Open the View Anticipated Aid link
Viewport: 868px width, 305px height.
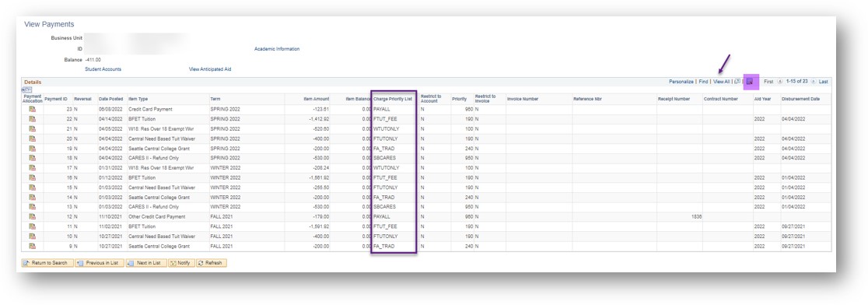coord(210,69)
